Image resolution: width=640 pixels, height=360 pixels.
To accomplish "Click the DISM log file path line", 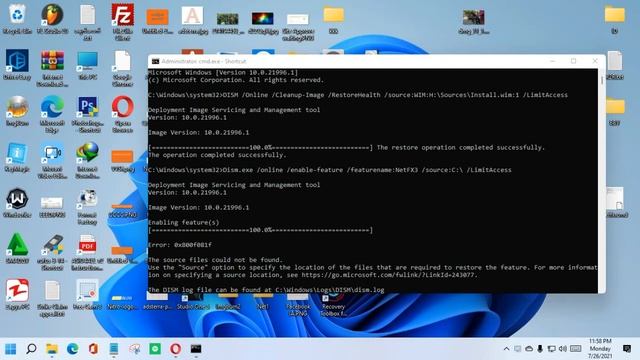I will click(266, 290).
